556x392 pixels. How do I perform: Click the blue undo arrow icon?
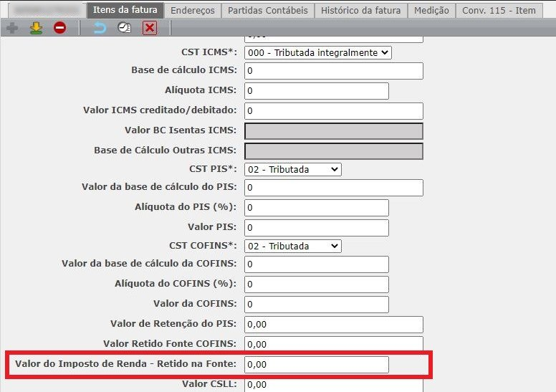(100, 28)
